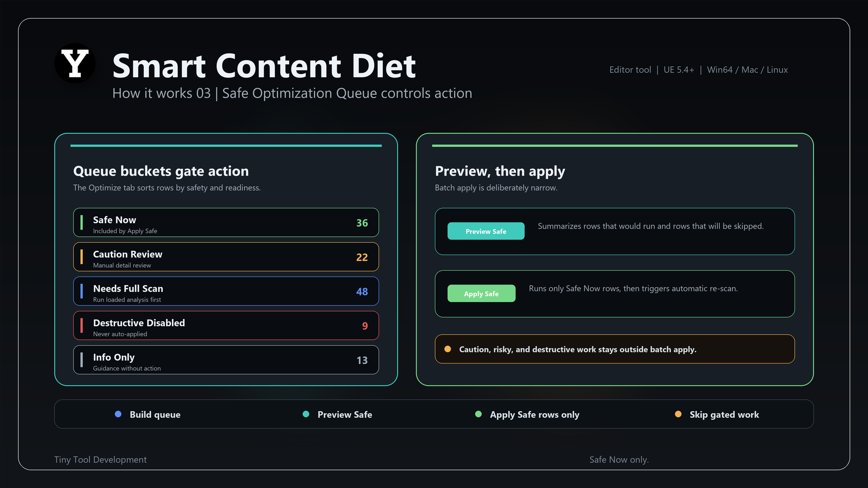Select the Caution Review bucket row
The height and width of the screenshot is (488, 868).
pyautogui.click(x=226, y=257)
